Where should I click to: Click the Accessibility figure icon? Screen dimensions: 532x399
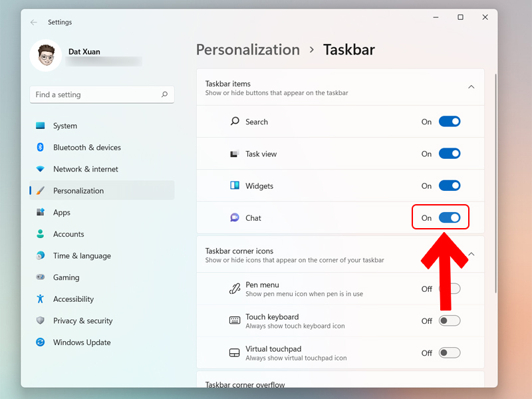point(41,299)
